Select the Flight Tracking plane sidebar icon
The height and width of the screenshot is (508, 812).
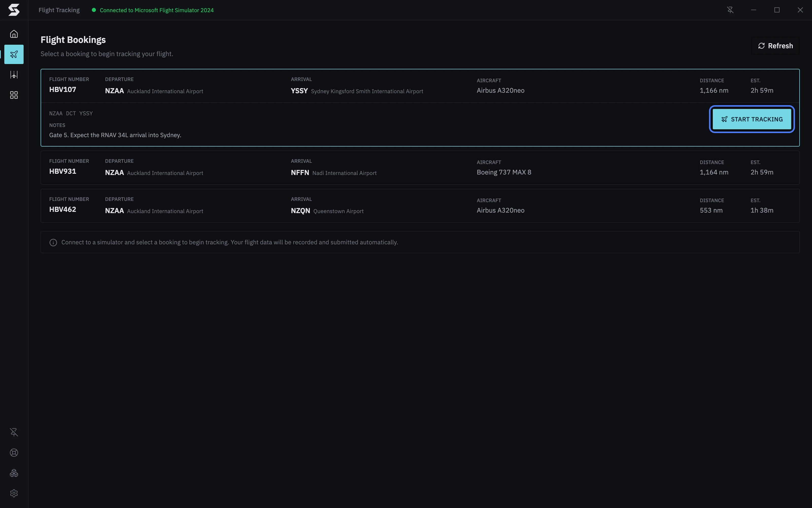click(14, 54)
